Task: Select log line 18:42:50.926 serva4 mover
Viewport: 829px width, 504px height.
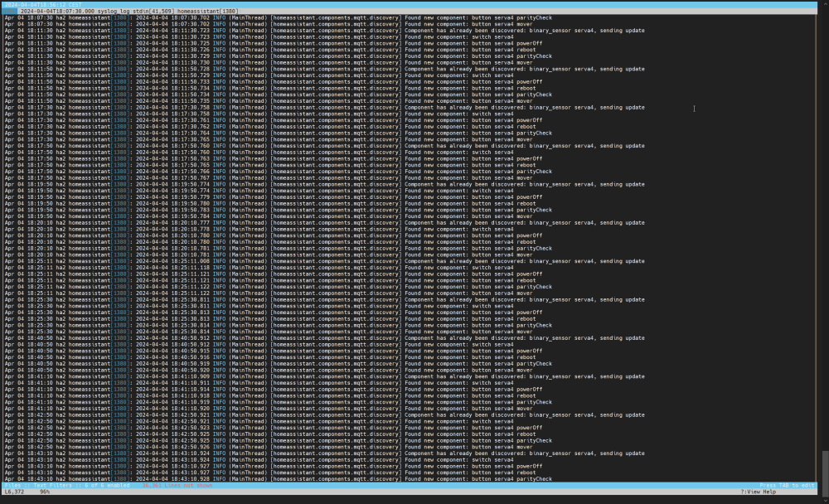Action: (269, 447)
